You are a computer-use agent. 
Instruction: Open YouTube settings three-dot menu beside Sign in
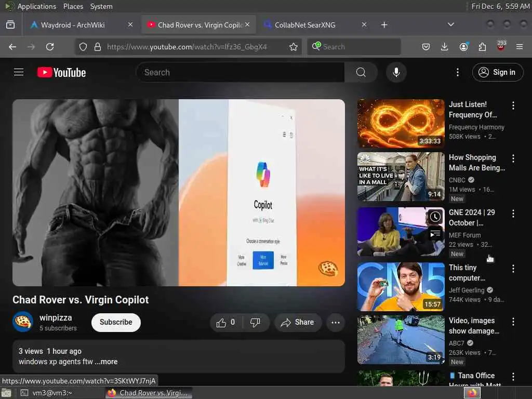tap(457, 72)
